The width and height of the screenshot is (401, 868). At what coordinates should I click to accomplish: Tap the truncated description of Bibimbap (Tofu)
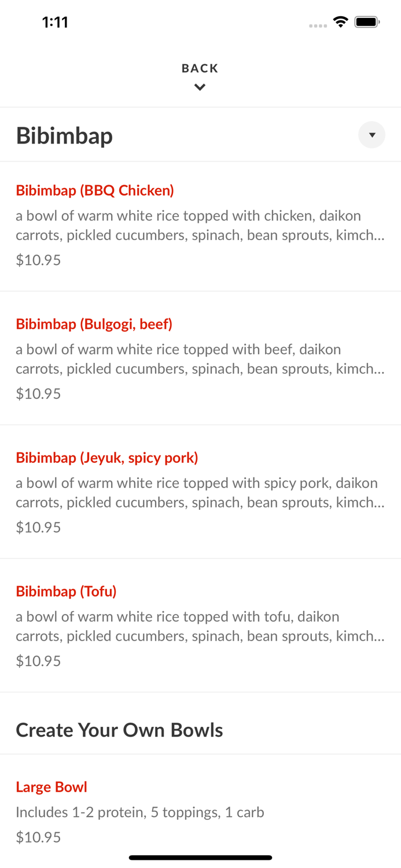coord(200,626)
